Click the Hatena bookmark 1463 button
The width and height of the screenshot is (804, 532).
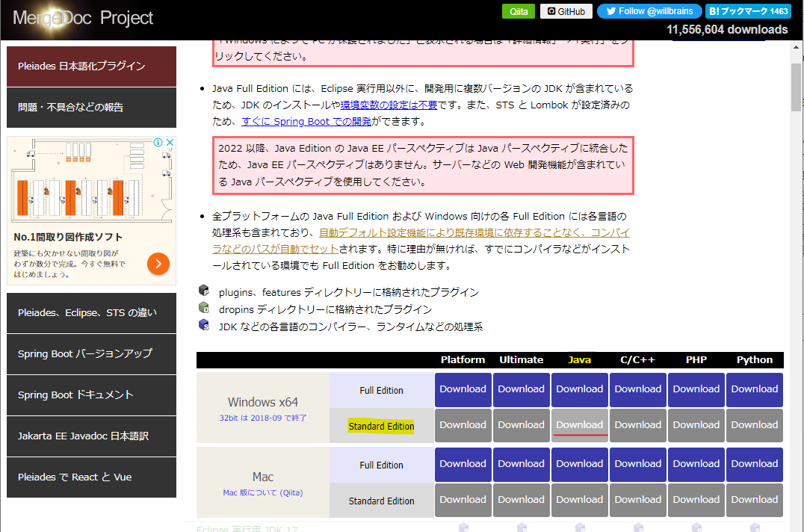[x=748, y=11]
